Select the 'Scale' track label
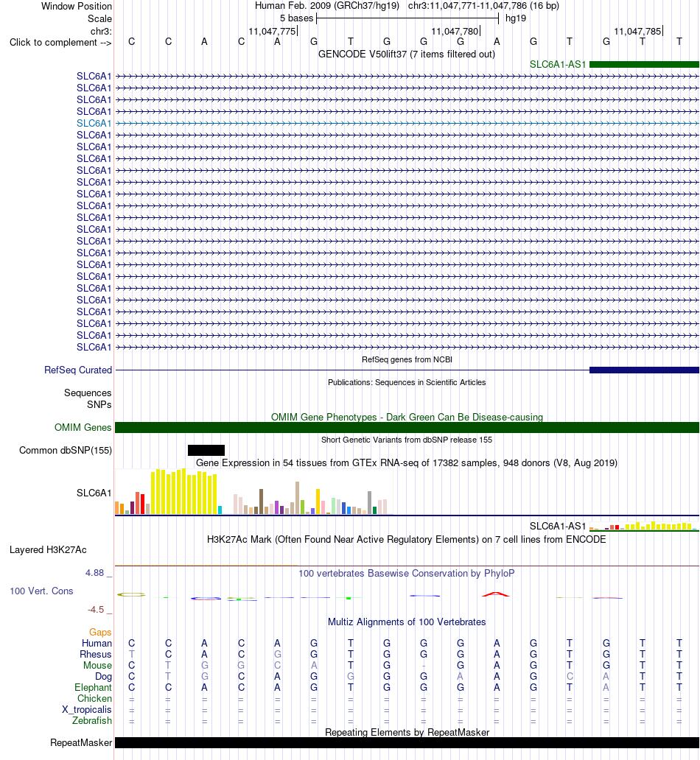This screenshot has width=700, height=760. click(99, 19)
